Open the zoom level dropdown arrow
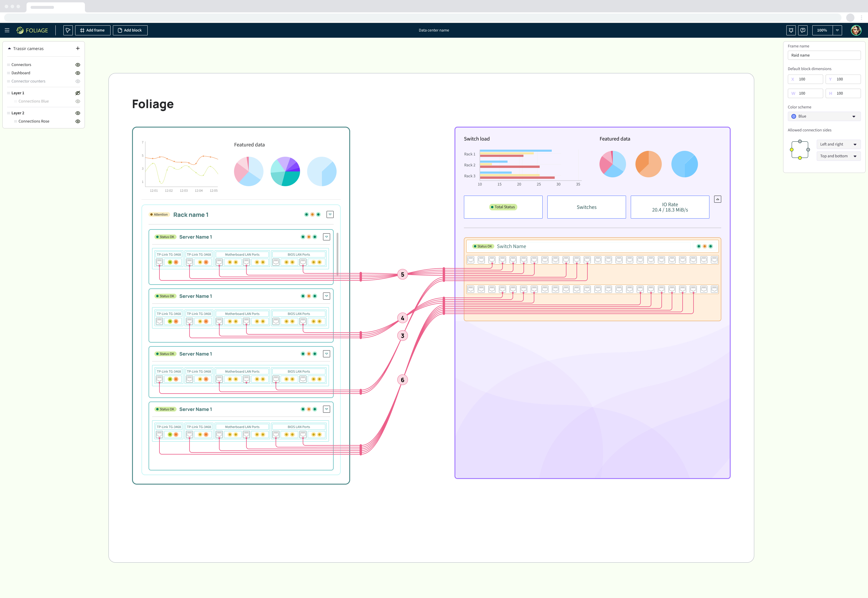This screenshot has width=868, height=598. pyautogui.click(x=837, y=30)
